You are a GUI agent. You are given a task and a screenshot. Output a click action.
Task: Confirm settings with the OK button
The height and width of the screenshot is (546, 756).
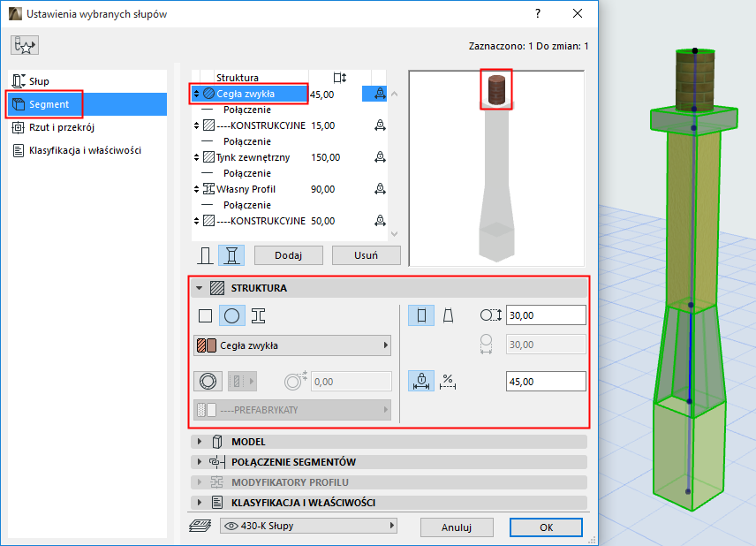(x=546, y=527)
